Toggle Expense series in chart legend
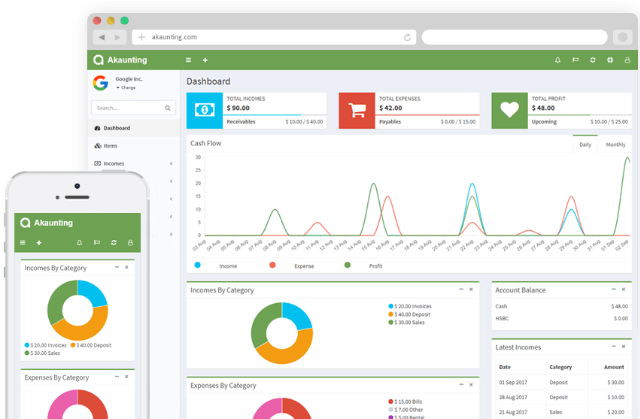The image size is (640, 419). (x=291, y=266)
